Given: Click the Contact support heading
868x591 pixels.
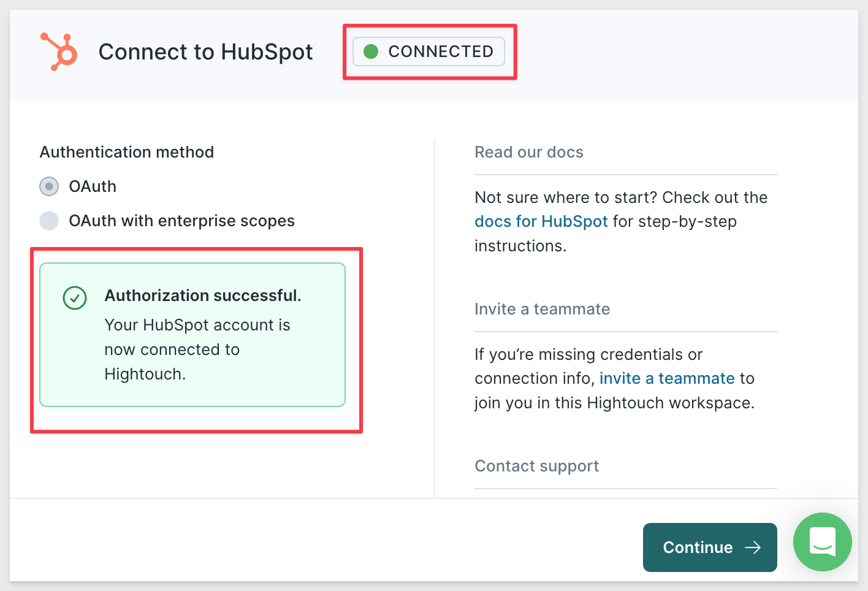Looking at the screenshot, I should pyautogui.click(x=537, y=466).
